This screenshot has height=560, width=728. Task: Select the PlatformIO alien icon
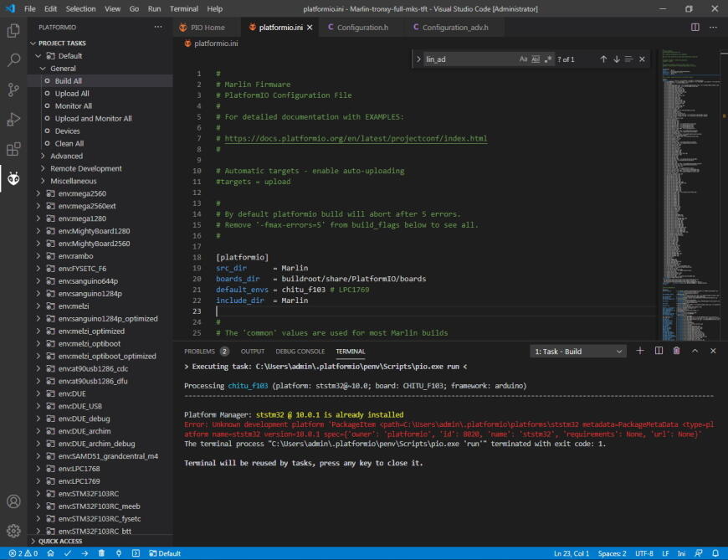pyautogui.click(x=13, y=178)
